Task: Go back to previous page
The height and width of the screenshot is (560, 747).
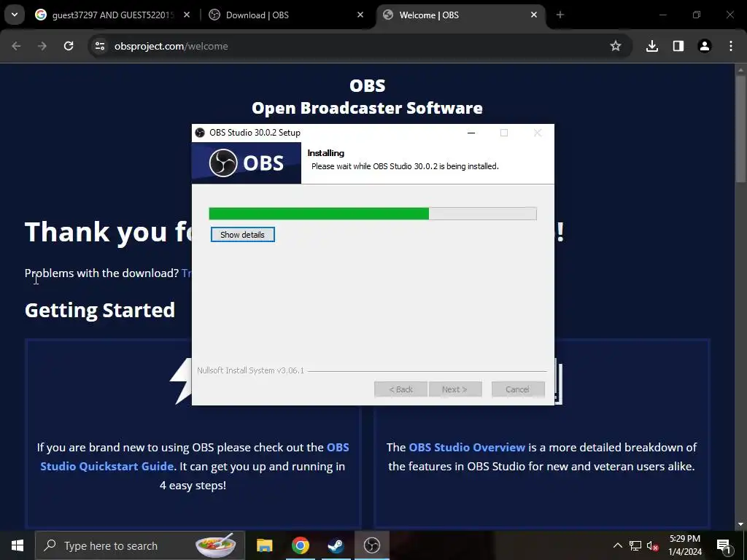Action: click(16, 46)
